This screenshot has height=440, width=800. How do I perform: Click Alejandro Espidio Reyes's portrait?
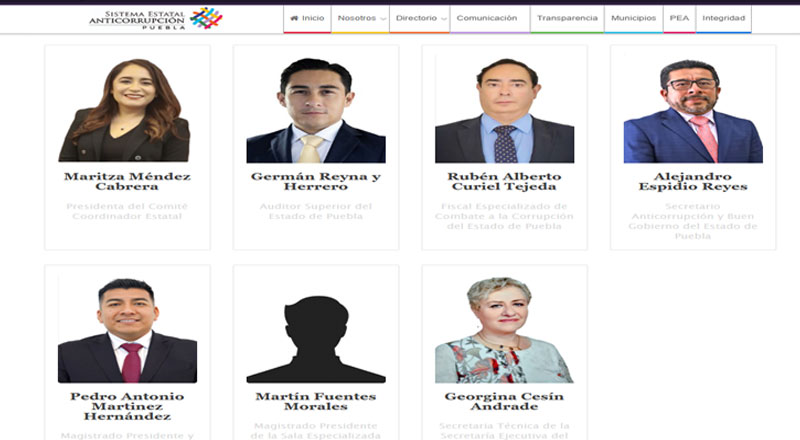693,110
